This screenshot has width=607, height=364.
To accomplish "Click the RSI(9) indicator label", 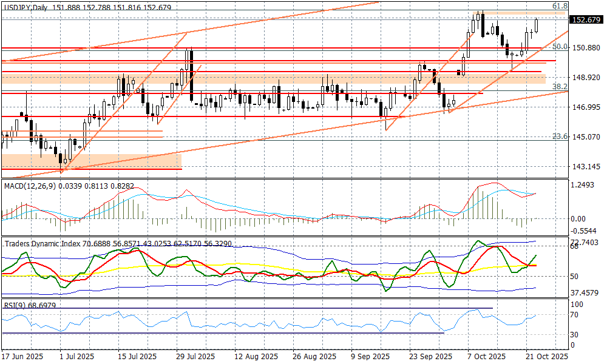I will pos(13,305).
